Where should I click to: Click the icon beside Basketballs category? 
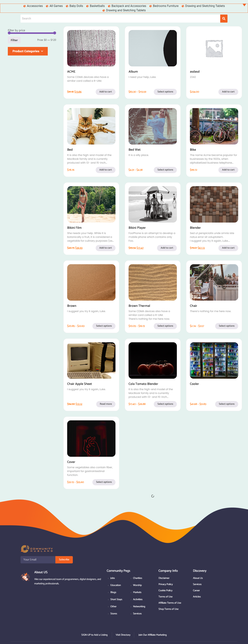coord(87,6)
